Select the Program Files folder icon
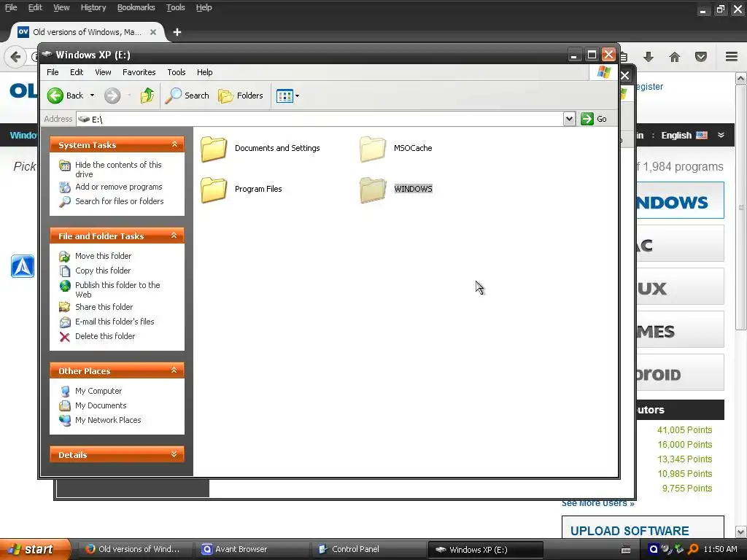Screen dimensions: 747x560 pos(214,190)
